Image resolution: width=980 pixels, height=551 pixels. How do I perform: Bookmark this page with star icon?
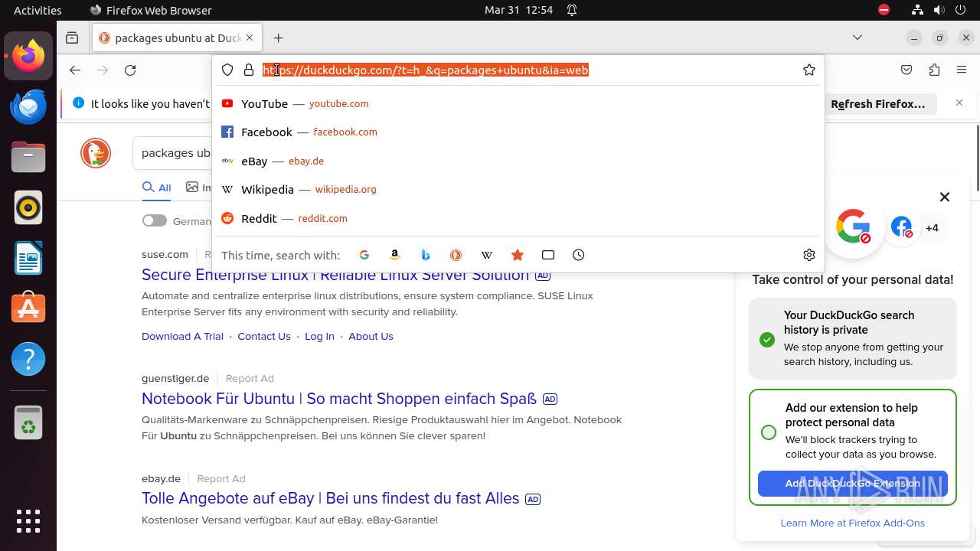coord(809,70)
